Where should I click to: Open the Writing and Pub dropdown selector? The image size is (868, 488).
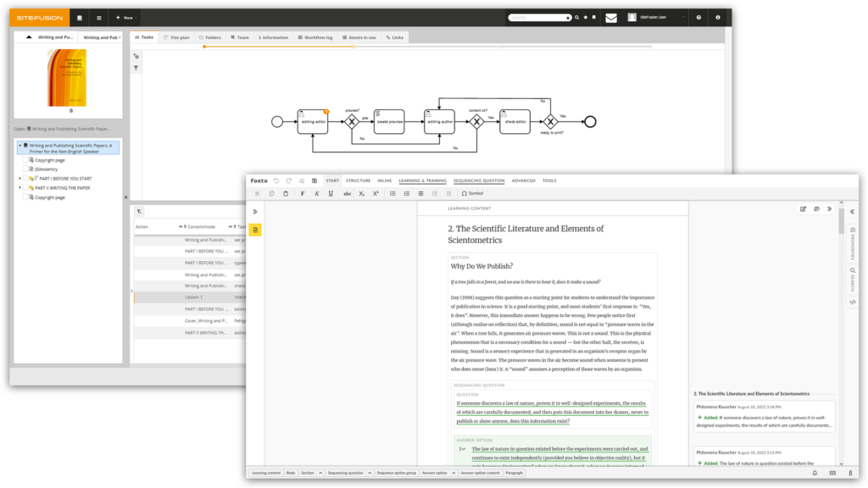[x=102, y=37]
